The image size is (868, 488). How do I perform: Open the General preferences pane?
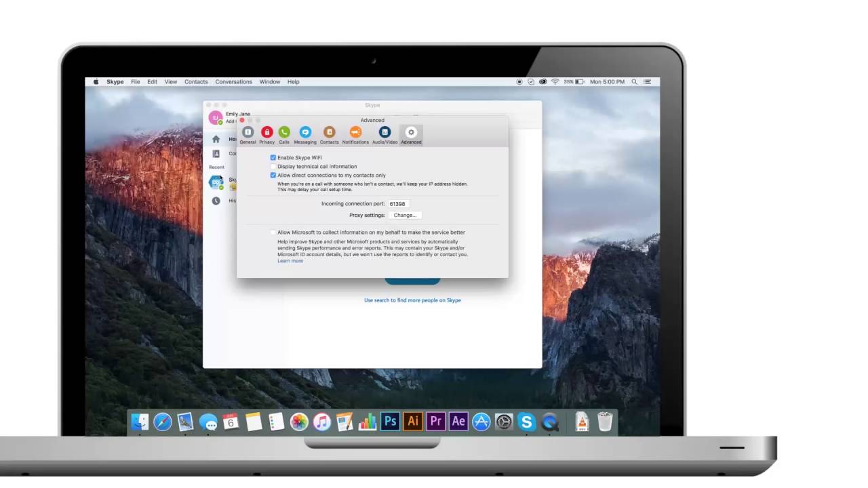(248, 135)
